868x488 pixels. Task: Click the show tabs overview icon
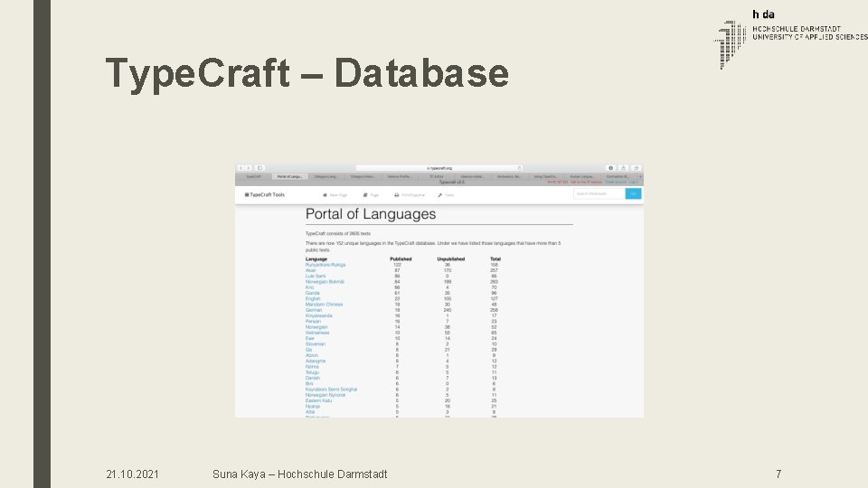pyautogui.click(x=636, y=168)
